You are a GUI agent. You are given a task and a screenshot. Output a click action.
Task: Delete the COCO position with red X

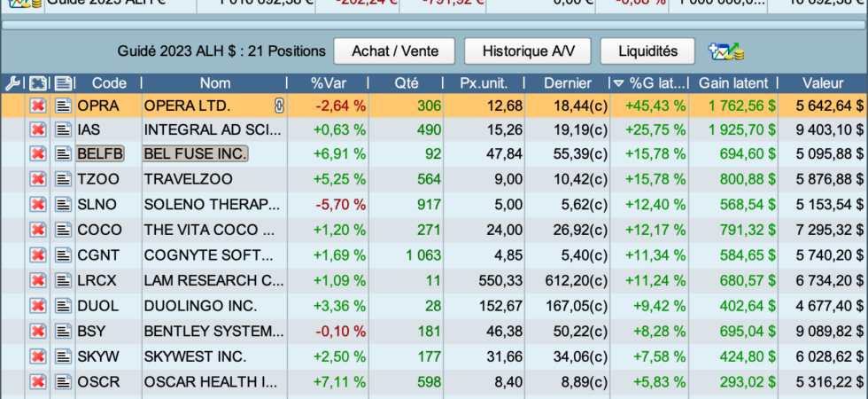(37, 230)
